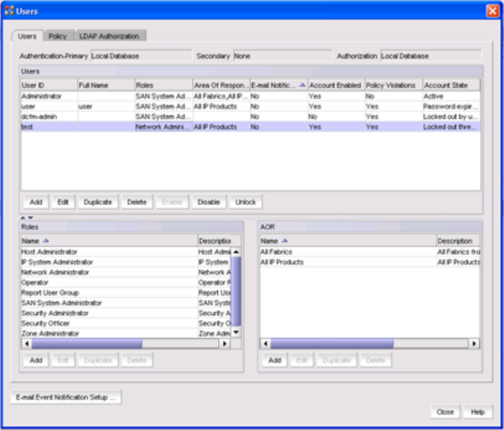
Task: Click 'Password expir...' account state cell
Action: (x=450, y=107)
